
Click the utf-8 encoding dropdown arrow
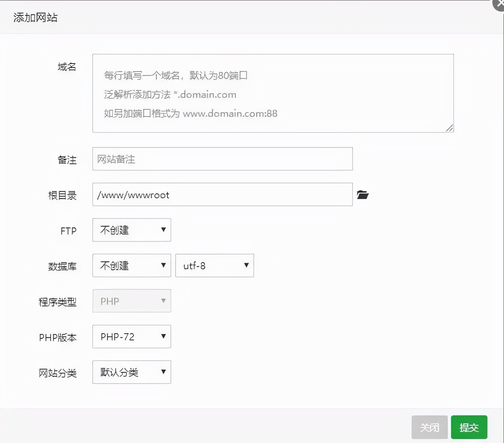[246, 265]
